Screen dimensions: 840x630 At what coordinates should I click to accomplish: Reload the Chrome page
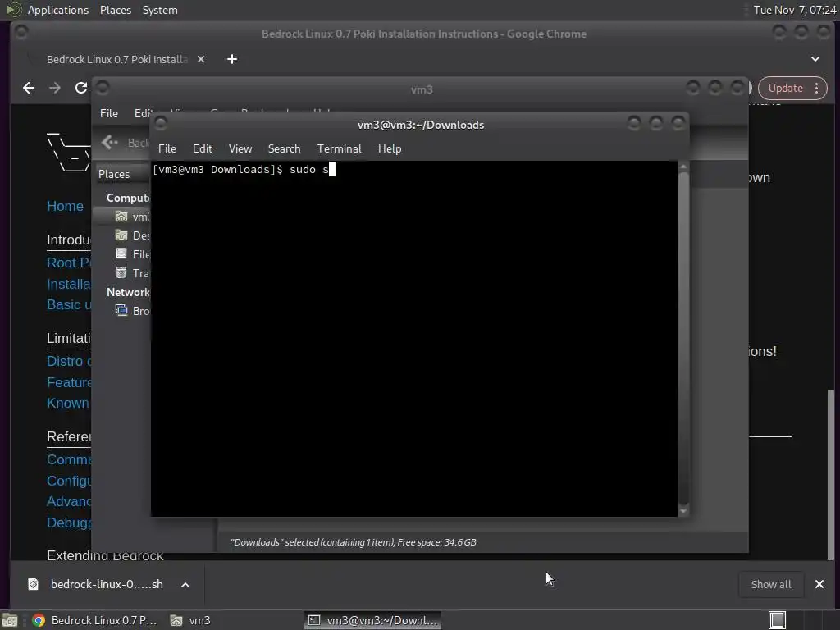[x=81, y=88]
